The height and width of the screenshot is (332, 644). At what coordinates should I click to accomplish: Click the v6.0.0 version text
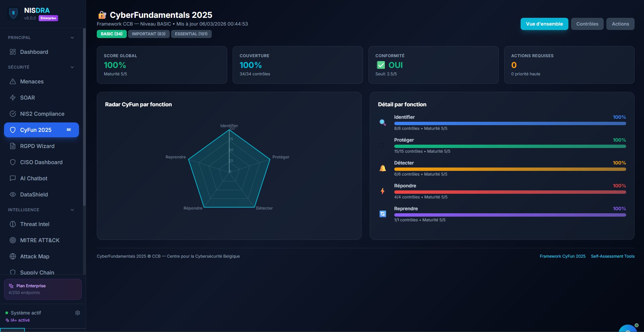tap(30, 18)
